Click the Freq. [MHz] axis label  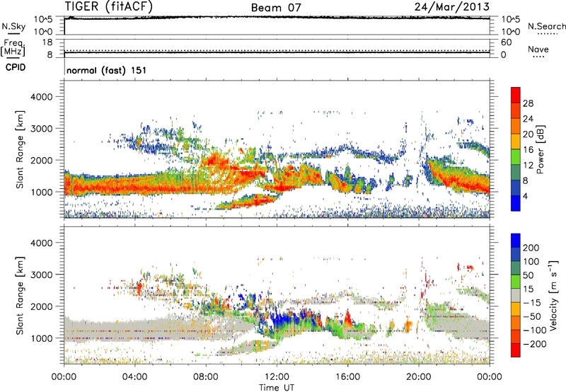[13, 47]
